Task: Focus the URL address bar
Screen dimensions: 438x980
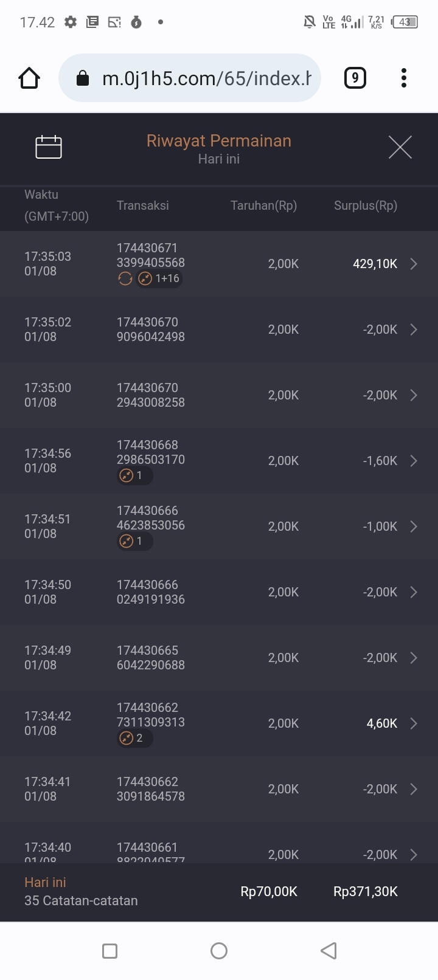Action: [x=206, y=78]
